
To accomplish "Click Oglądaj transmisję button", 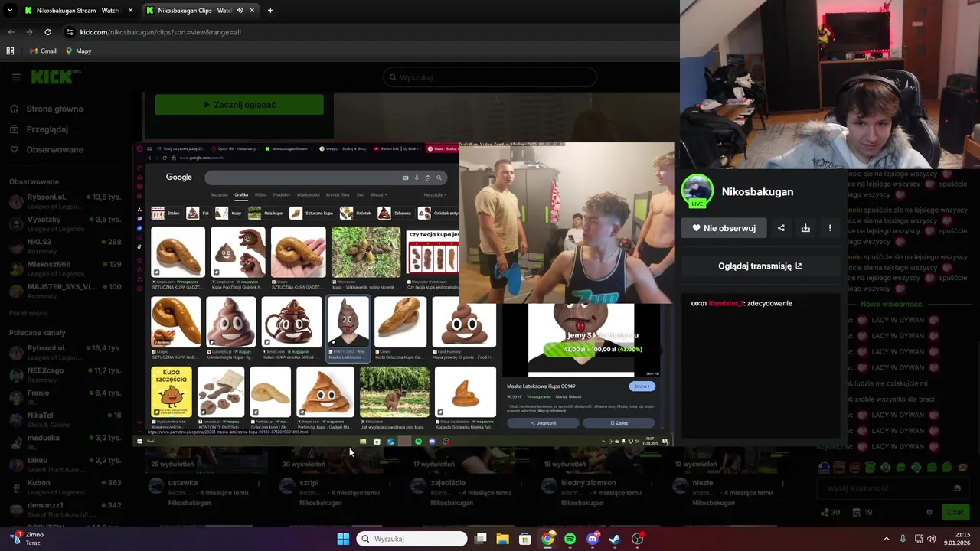I will (760, 266).
